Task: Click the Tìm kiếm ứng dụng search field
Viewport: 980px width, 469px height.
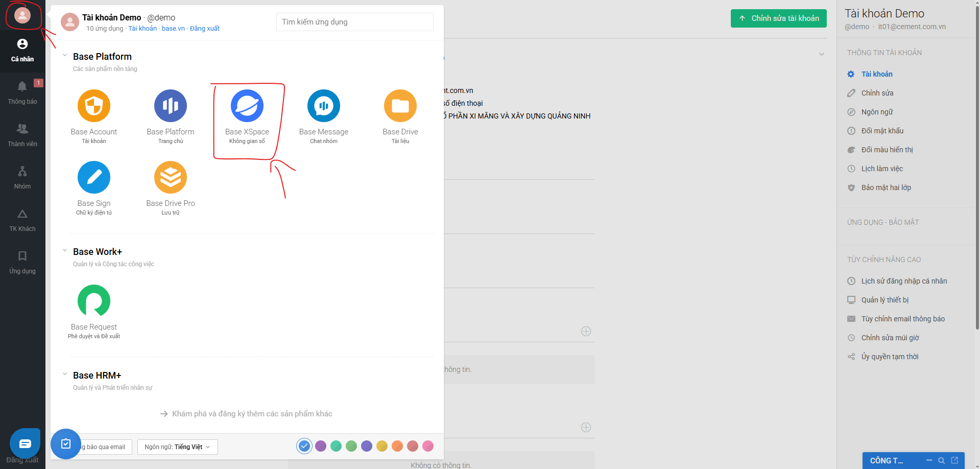Action: click(354, 22)
